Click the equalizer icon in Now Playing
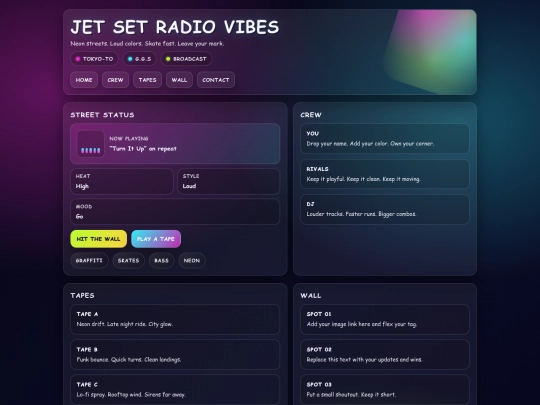This screenshot has height=405, width=540. (91, 144)
